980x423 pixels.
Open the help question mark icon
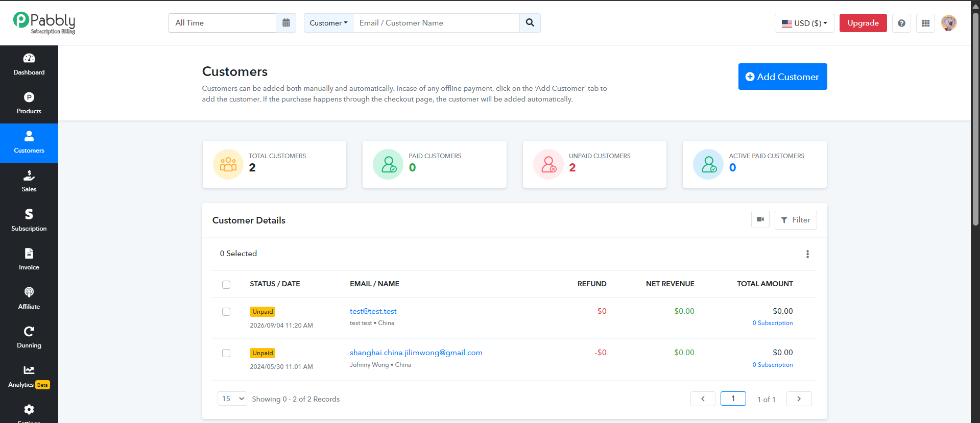pos(901,23)
